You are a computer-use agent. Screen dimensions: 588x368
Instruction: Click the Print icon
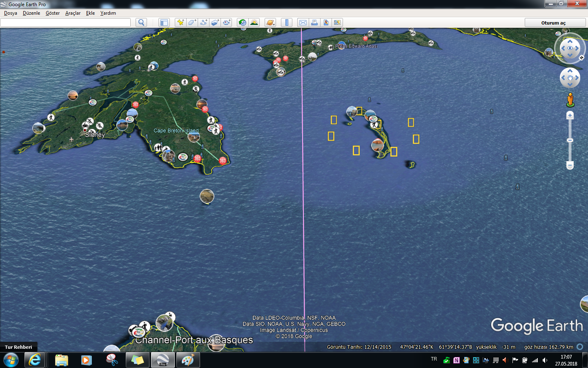[x=314, y=22]
